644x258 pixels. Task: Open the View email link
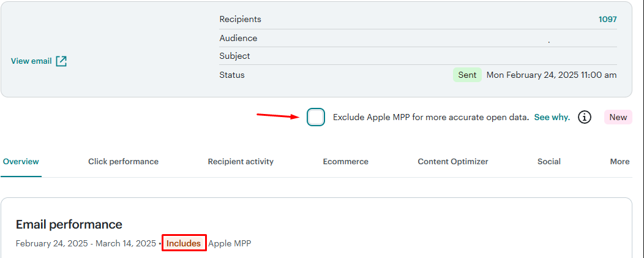(x=31, y=61)
